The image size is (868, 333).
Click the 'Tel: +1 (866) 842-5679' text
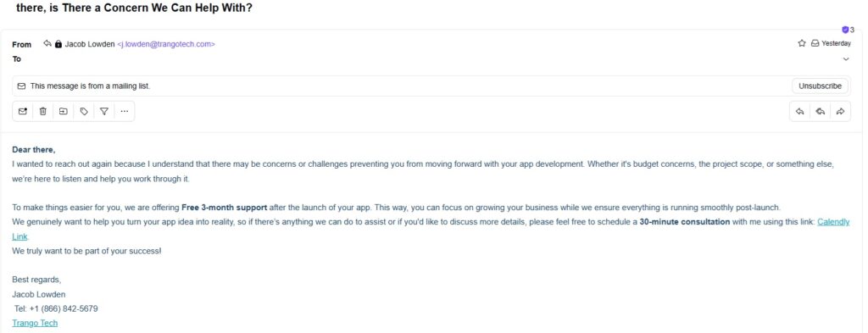[x=57, y=308]
